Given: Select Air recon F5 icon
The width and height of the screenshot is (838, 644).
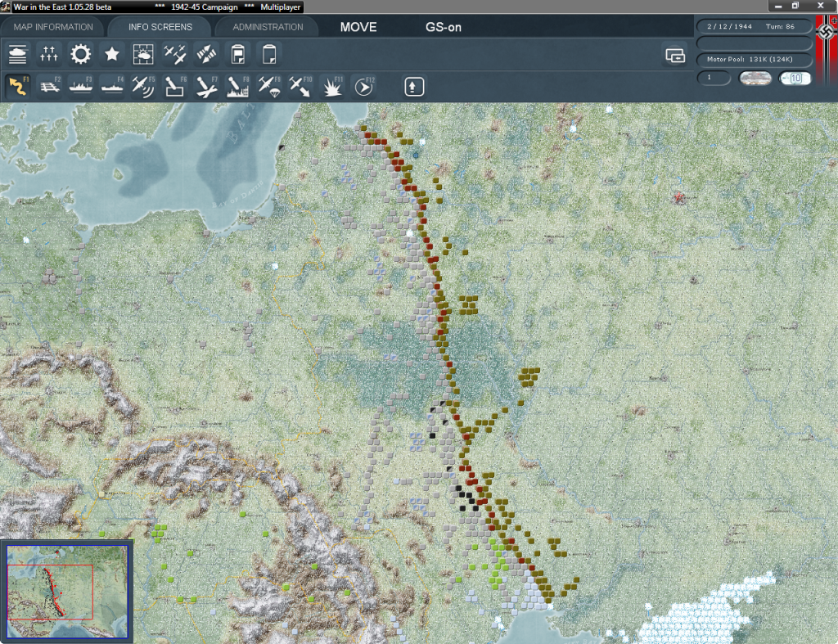Looking at the screenshot, I should tap(143, 87).
